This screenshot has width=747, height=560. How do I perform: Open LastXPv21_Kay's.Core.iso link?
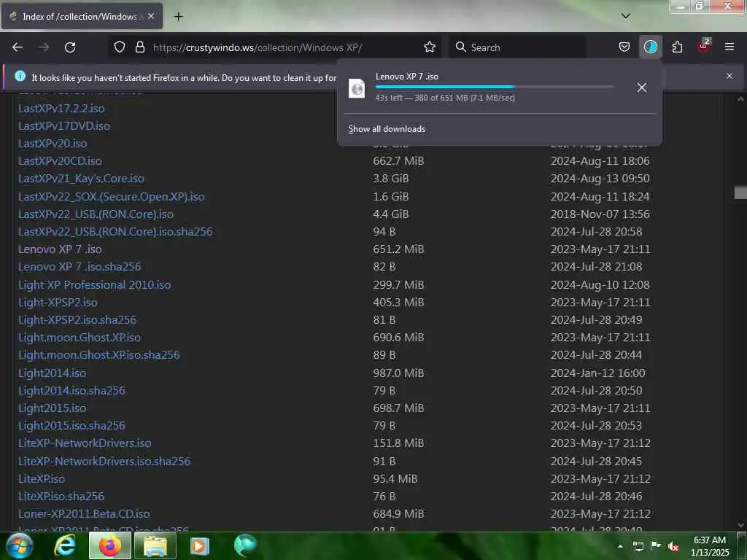tap(81, 179)
